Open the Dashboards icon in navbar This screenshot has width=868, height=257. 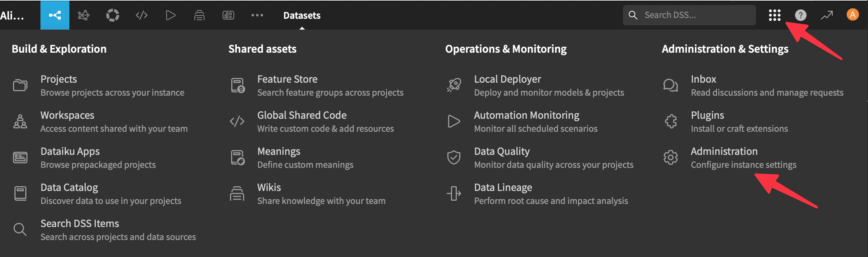228,15
